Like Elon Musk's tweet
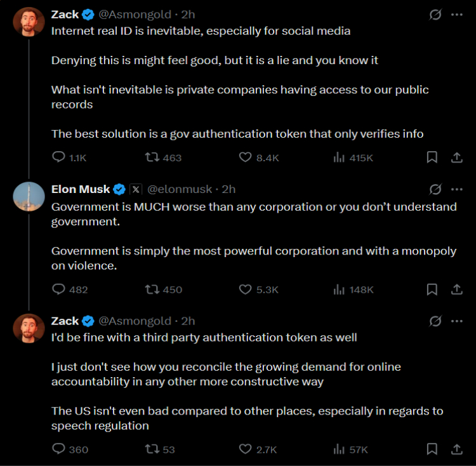 [x=246, y=290]
